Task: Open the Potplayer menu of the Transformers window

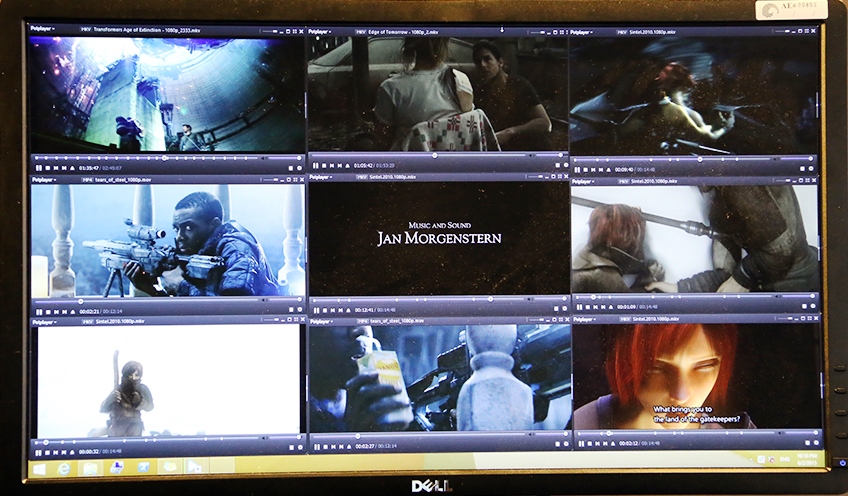Action: click(x=44, y=31)
